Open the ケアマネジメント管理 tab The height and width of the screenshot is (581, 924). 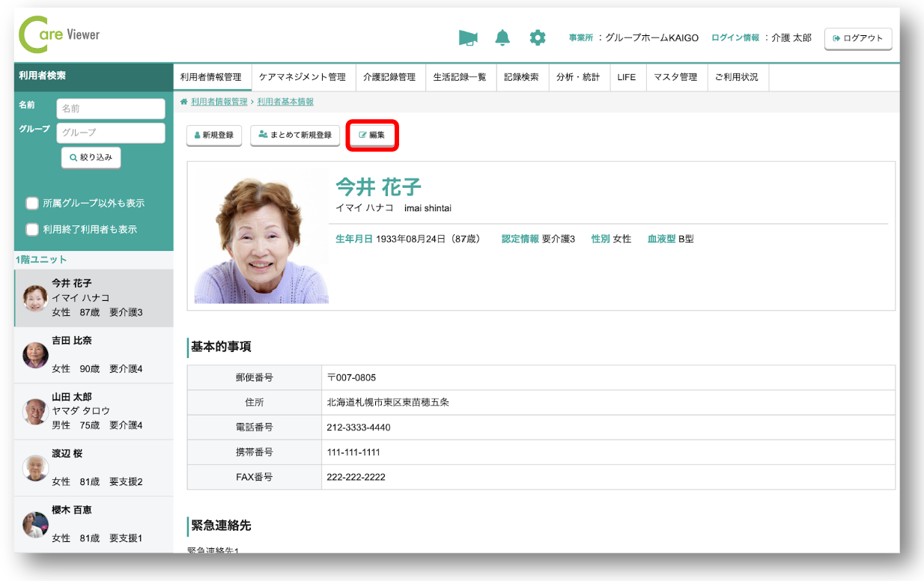303,77
